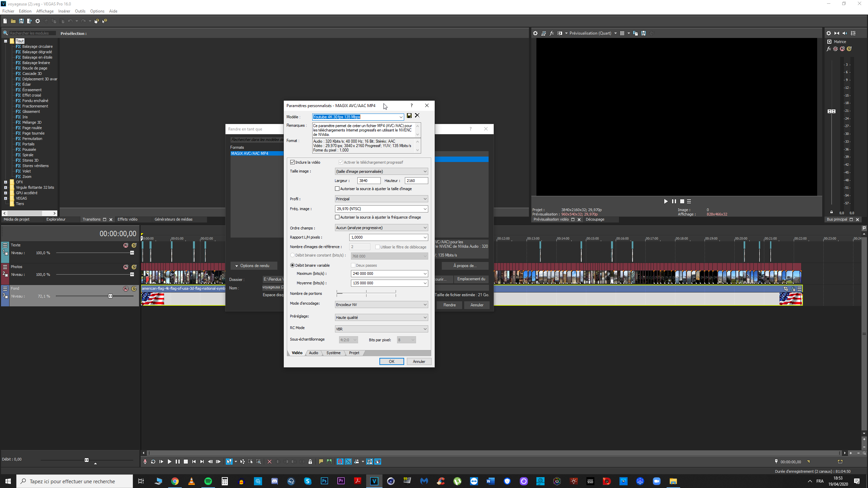
Task: Switch to the Audio tab
Action: point(314,353)
